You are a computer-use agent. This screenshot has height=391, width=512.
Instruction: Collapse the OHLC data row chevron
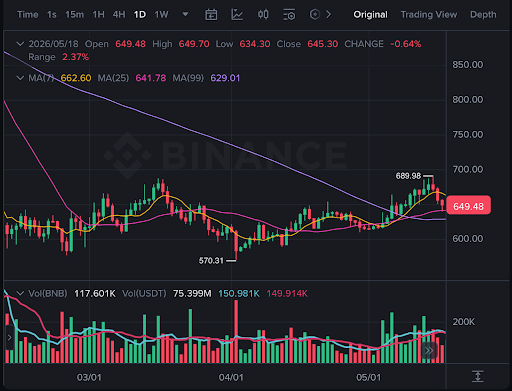pos(20,44)
